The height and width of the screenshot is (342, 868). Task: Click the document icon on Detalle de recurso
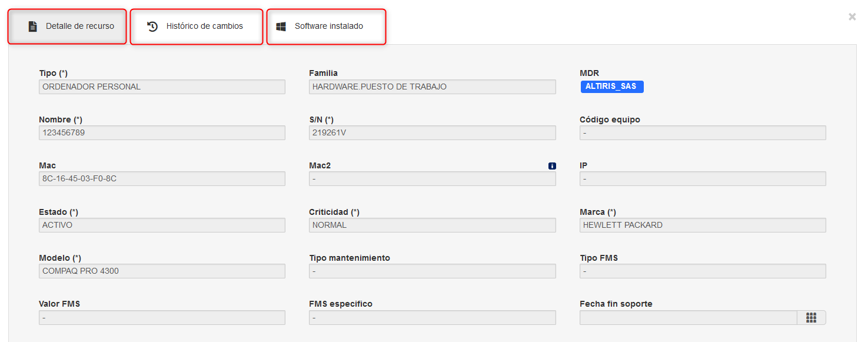pyautogui.click(x=33, y=26)
